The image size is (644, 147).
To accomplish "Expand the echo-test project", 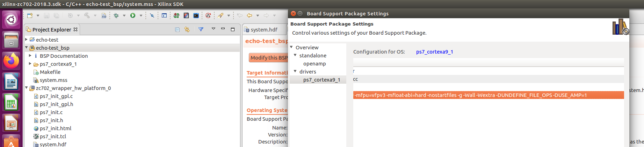I will [x=27, y=40].
